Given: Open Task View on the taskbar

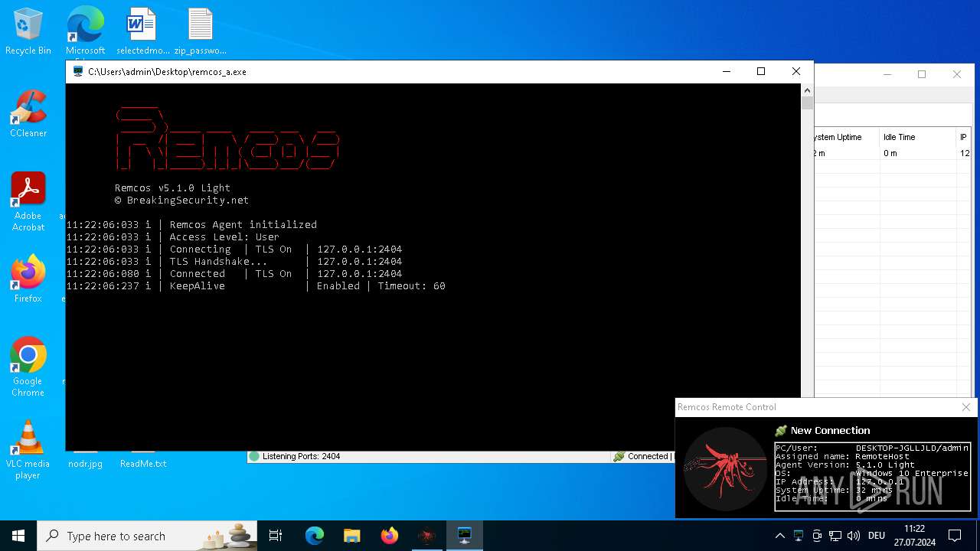Looking at the screenshot, I should pos(276,536).
